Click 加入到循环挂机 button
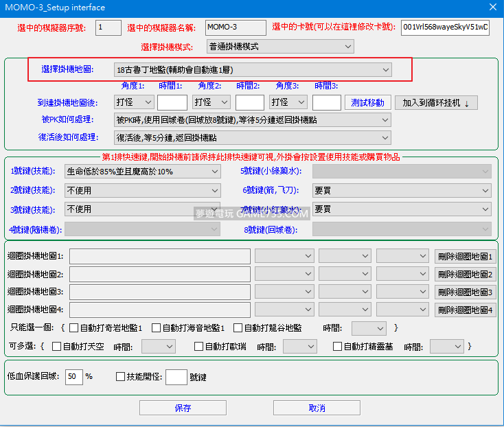Screen dimensions: 504x427 (x=436, y=102)
